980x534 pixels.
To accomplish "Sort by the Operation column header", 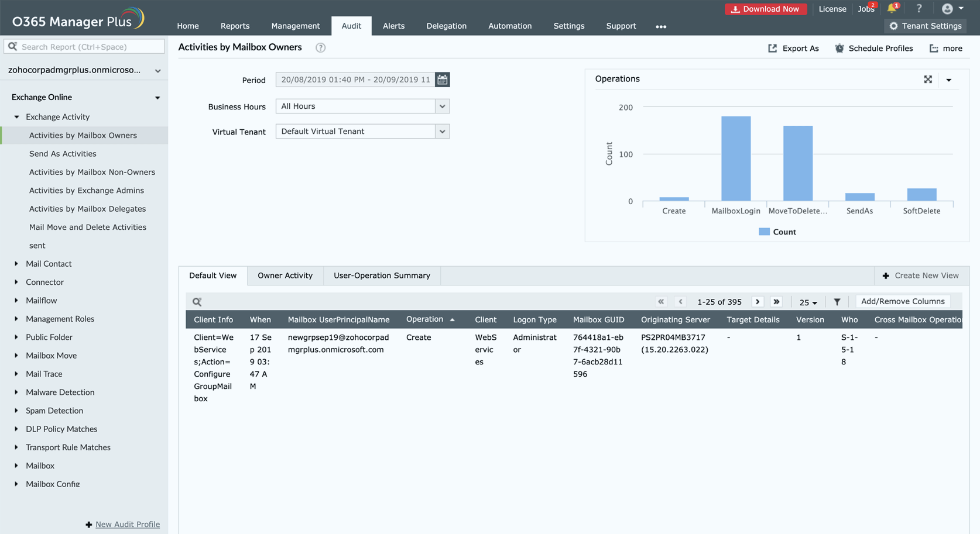I will tap(424, 319).
